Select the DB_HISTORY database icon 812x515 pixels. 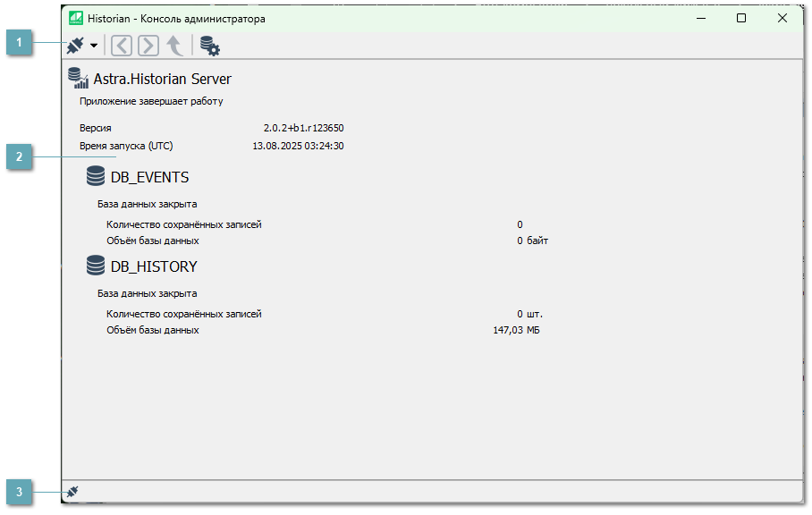[96, 265]
